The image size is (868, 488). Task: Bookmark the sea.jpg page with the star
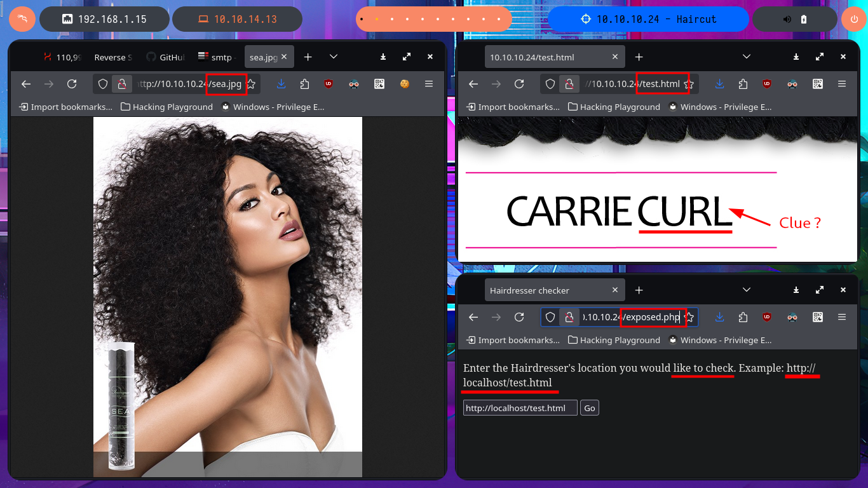pyautogui.click(x=251, y=84)
